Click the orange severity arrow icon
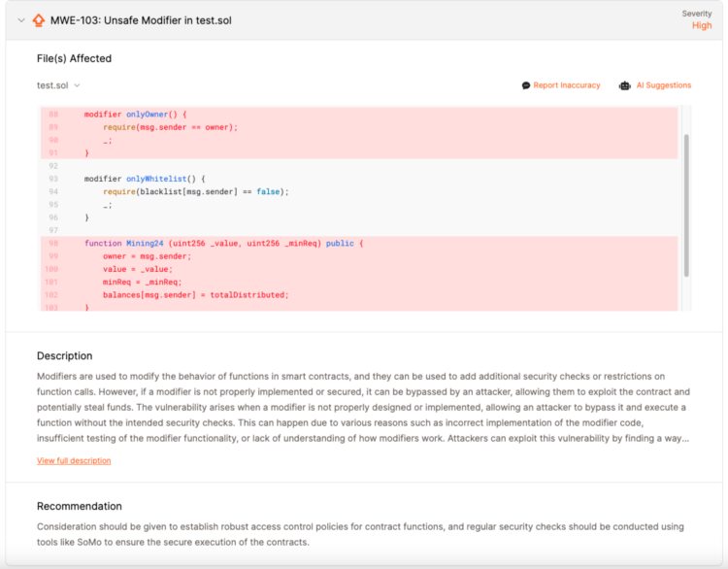The width and height of the screenshot is (728, 569). point(39,20)
